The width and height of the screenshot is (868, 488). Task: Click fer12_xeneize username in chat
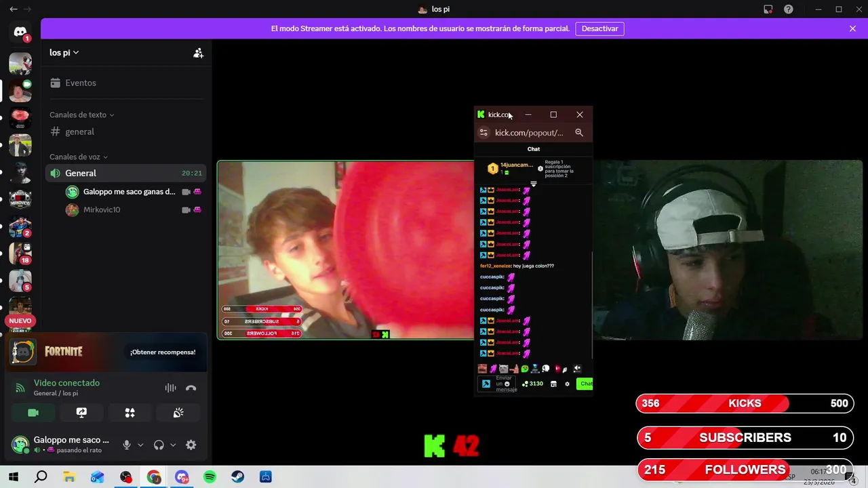[x=495, y=266]
